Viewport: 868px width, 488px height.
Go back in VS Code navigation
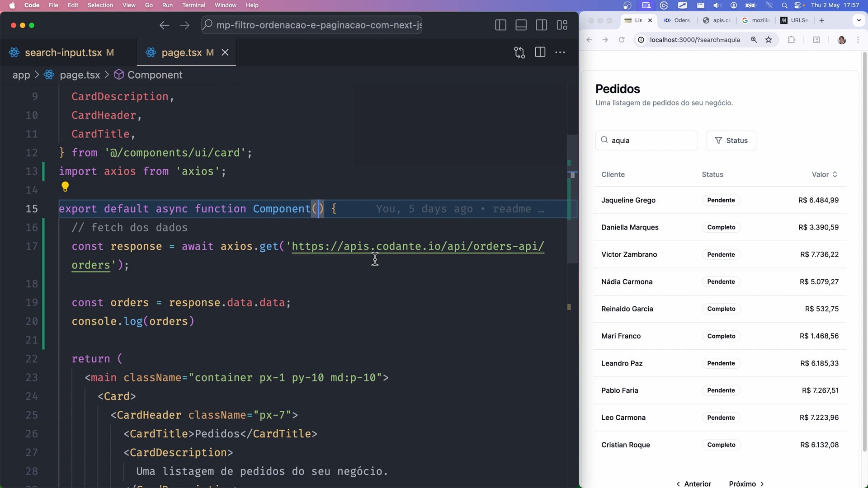pos(164,25)
